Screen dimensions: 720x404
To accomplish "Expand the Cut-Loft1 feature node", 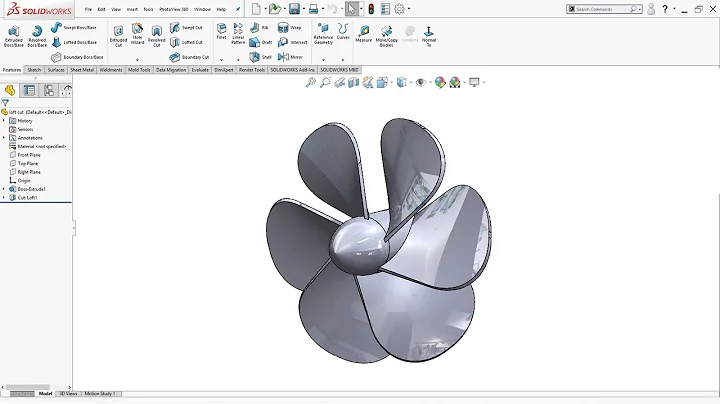I will tap(4, 197).
